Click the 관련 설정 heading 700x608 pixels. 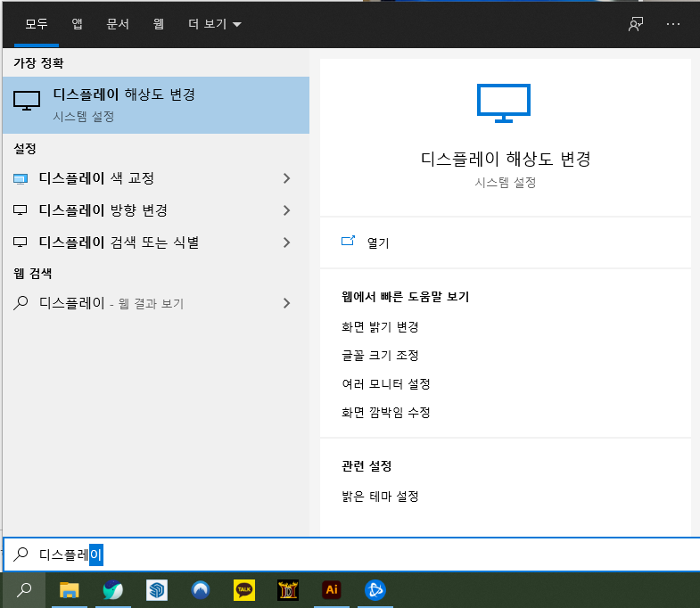point(366,466)
